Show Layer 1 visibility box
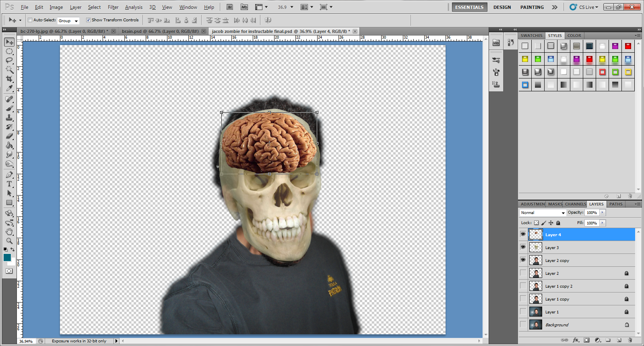 coord(523,311)
